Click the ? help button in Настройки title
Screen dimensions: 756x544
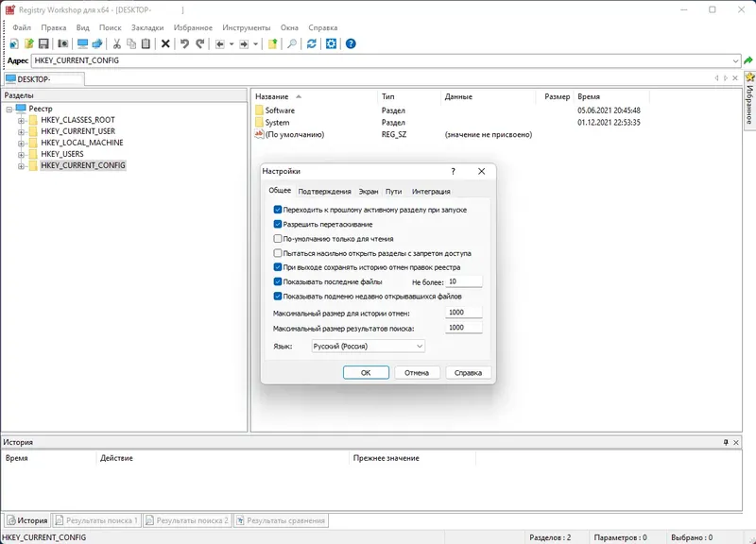[x=453, y=171]
